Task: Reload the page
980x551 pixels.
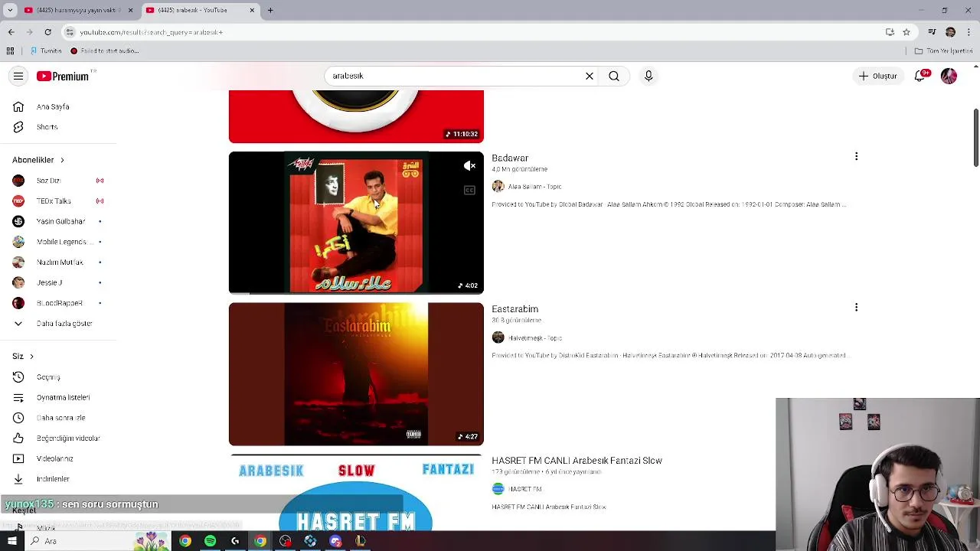Action: pos(47,32)
